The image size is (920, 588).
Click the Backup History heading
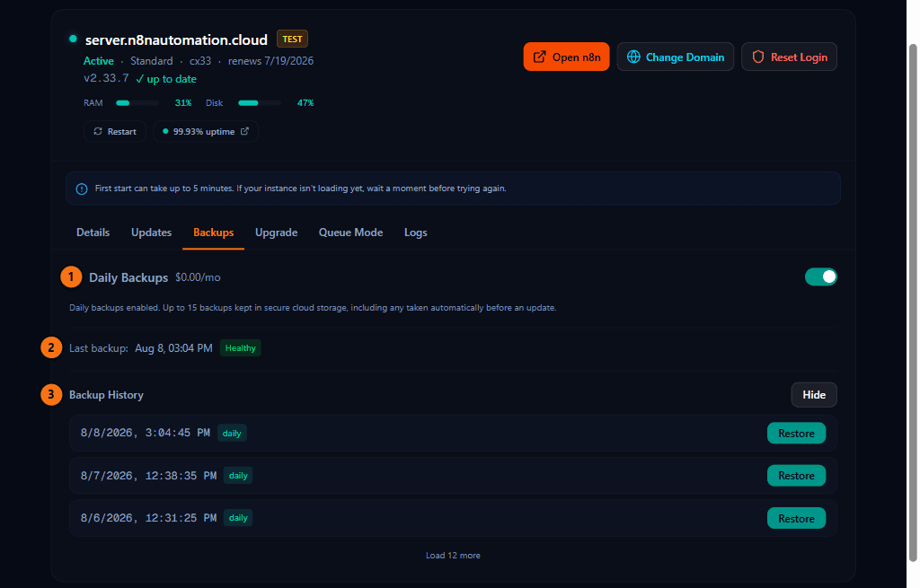click(x=106, y=395)
